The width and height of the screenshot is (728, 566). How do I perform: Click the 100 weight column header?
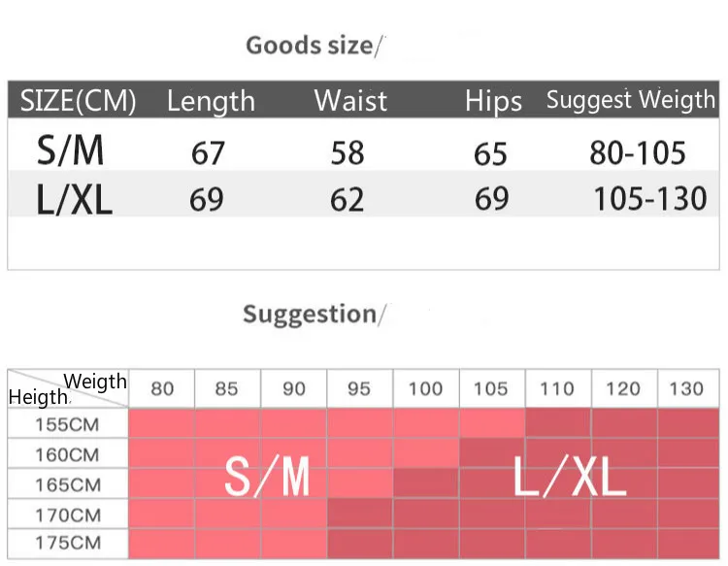[425, 388]
